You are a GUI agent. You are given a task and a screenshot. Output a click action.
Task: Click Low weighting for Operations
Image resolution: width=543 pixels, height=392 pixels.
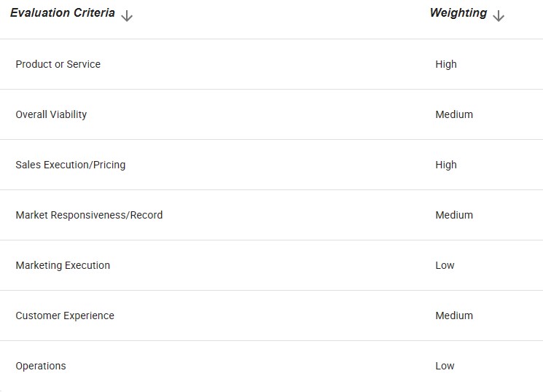(x=445, y=366)
